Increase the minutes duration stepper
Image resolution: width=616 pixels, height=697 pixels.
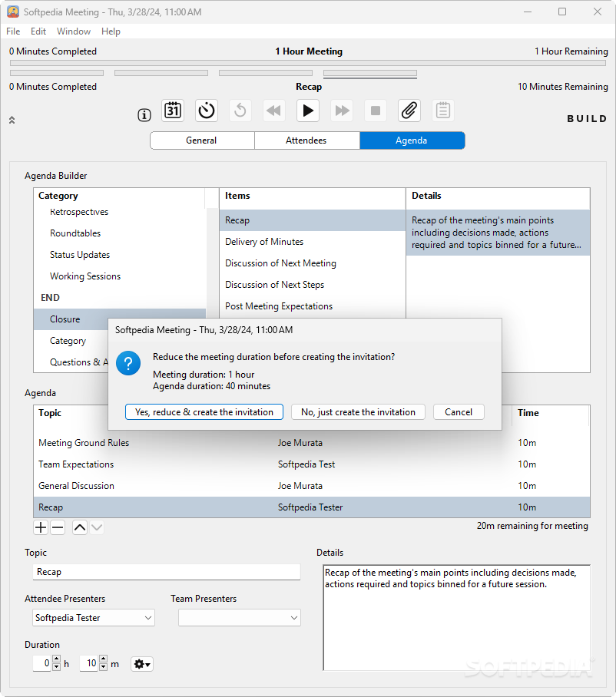103,659
